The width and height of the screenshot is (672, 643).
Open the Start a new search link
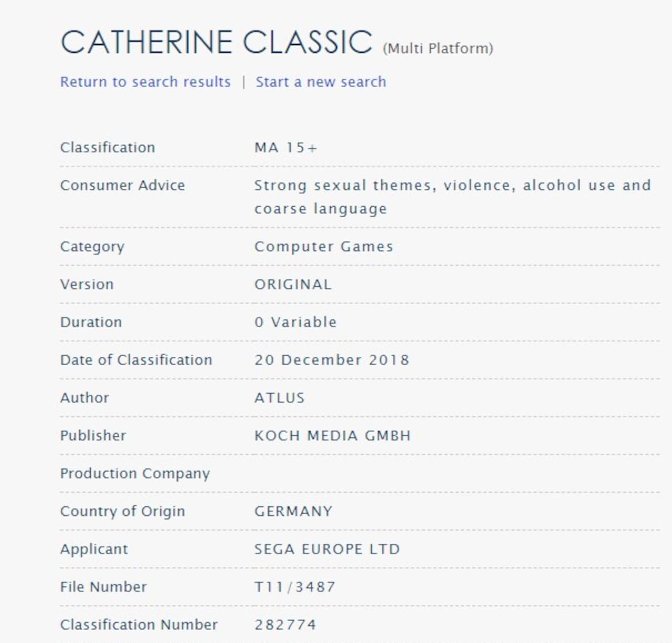click(321, 82)
